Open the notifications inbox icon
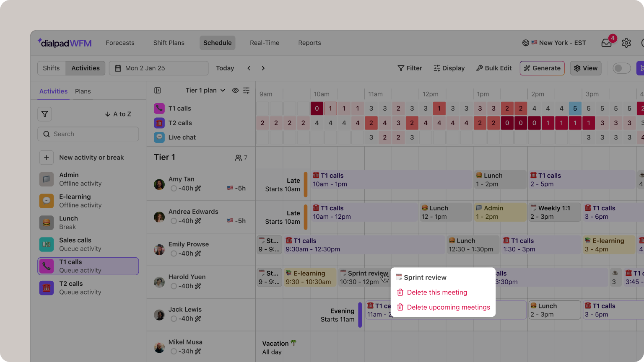The height and width of the screenshot is (362, 644). click(x=606, y=43)
